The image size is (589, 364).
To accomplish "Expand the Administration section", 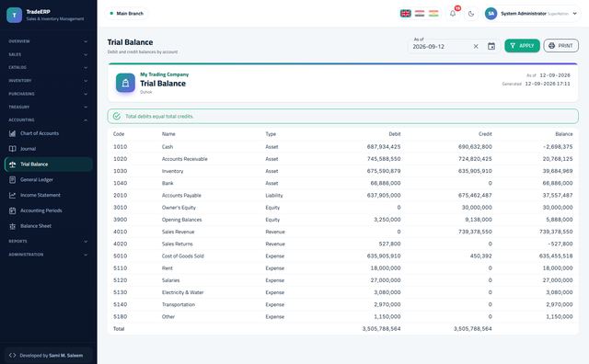I will pyautogui.click(x=48, y=255).
